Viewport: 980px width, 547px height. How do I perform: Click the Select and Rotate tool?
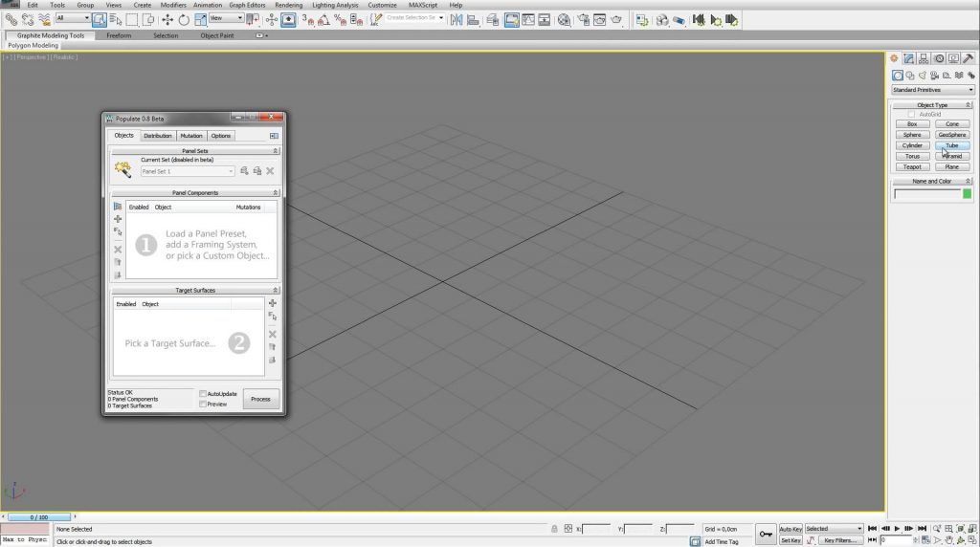click(x=183, y=19)
